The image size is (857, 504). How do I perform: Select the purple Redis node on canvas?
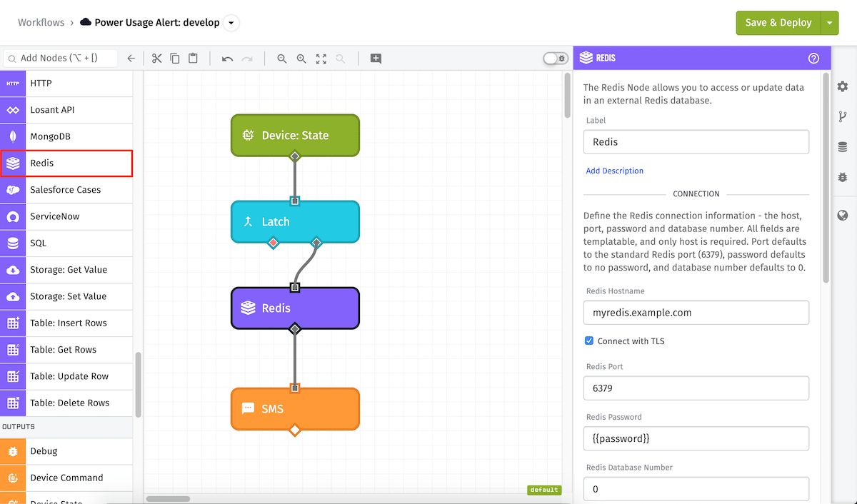click(x=295, y=308)
